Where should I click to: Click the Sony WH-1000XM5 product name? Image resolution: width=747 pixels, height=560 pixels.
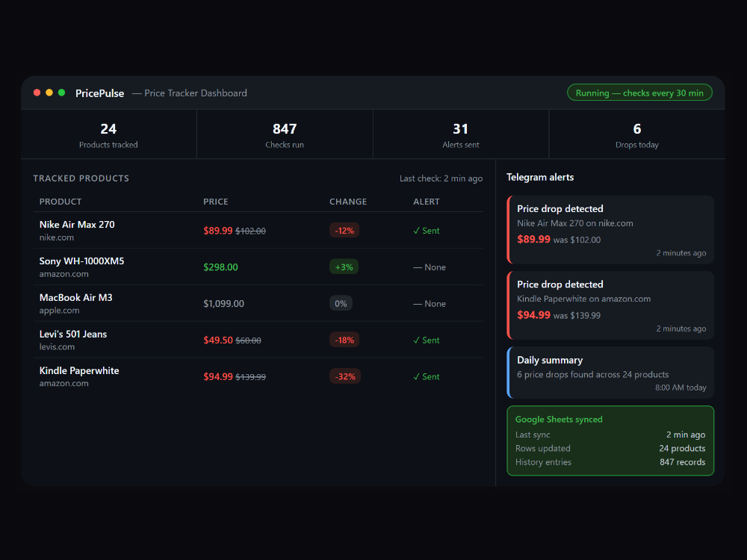tap(81, 261)
